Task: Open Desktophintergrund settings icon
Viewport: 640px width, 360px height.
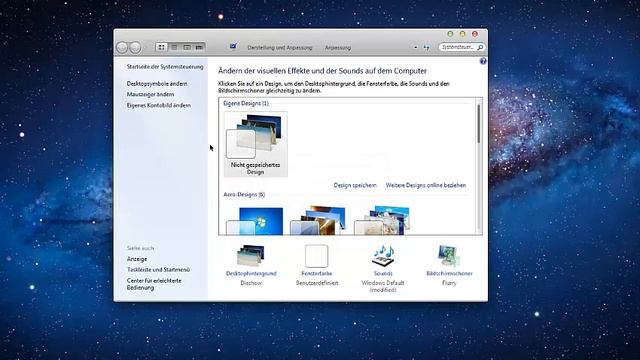Action: click(x=251, y=256)
